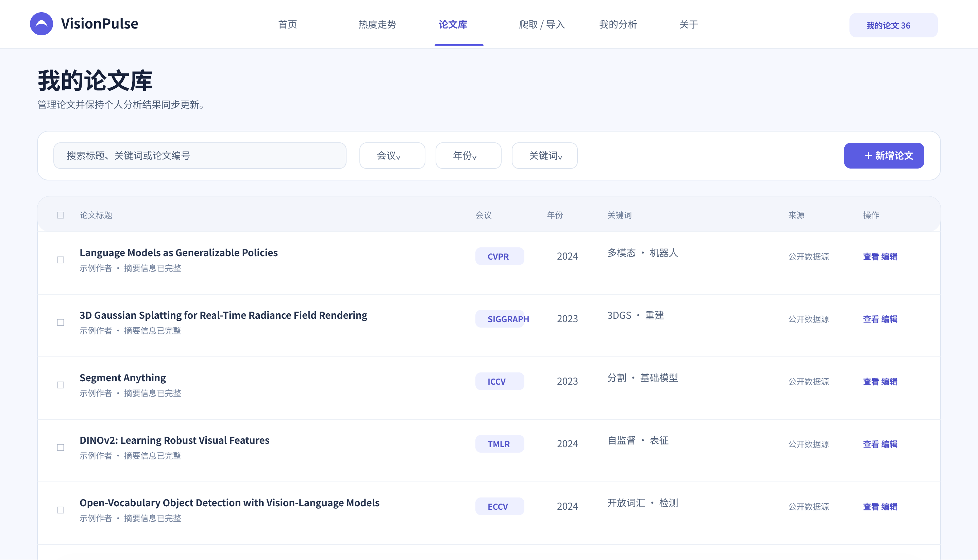Open the 关键词 filter dropdown
978x560 pixels.
545,156
